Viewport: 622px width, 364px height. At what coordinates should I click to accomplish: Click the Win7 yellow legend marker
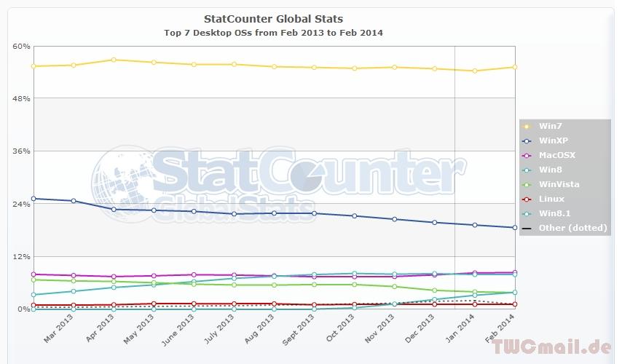click(x=527, y=126)
